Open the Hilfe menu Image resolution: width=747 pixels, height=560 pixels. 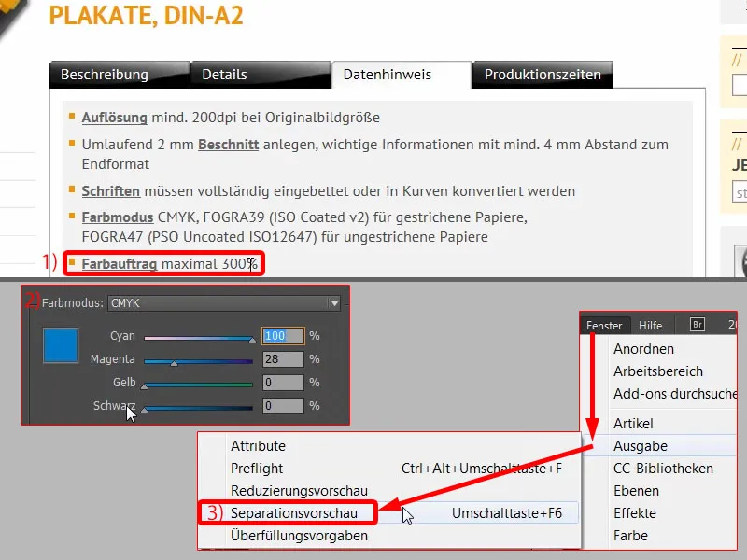click(x=650, y=325)
